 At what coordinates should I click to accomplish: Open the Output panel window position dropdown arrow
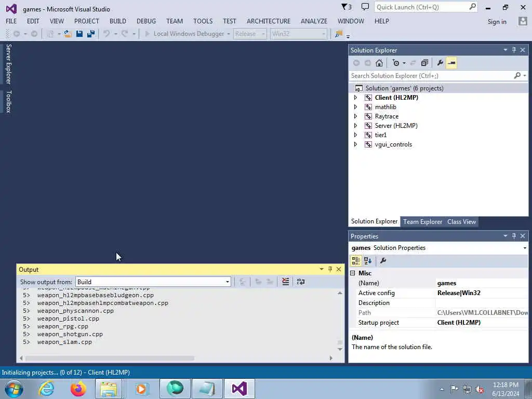(321, 269)
